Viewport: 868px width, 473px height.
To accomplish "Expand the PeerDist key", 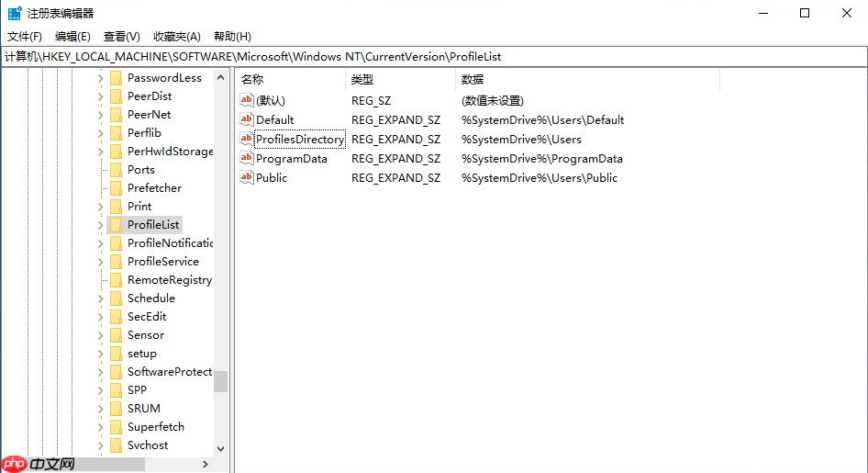I will tap(100, 97).
